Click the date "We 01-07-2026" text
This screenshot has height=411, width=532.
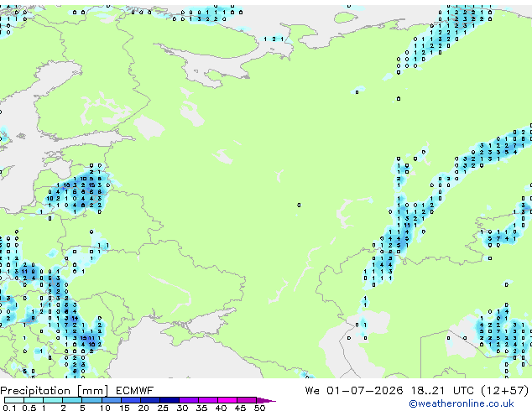354,391
